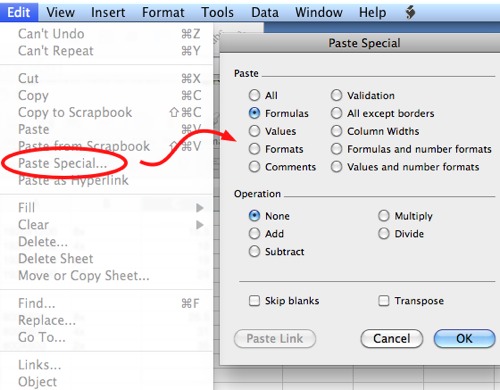
Task: Enable the Transpose checkbox
Action: click(384, 300)
